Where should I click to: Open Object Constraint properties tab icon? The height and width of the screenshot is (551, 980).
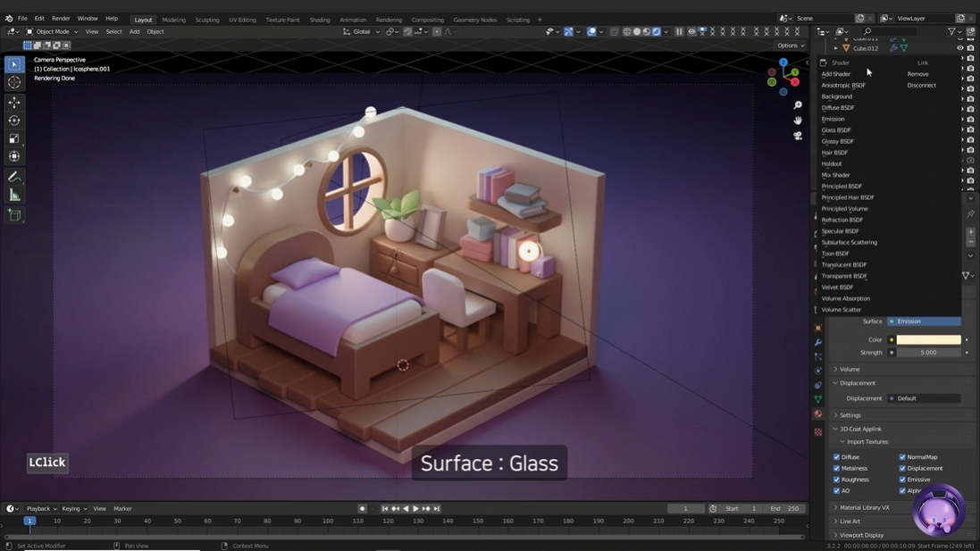818,386
